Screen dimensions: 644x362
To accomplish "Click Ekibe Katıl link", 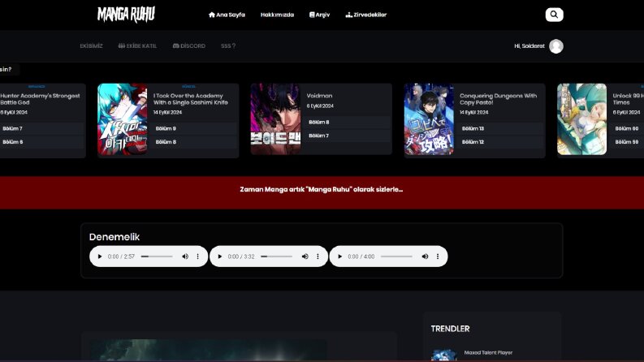I will 137,46.
